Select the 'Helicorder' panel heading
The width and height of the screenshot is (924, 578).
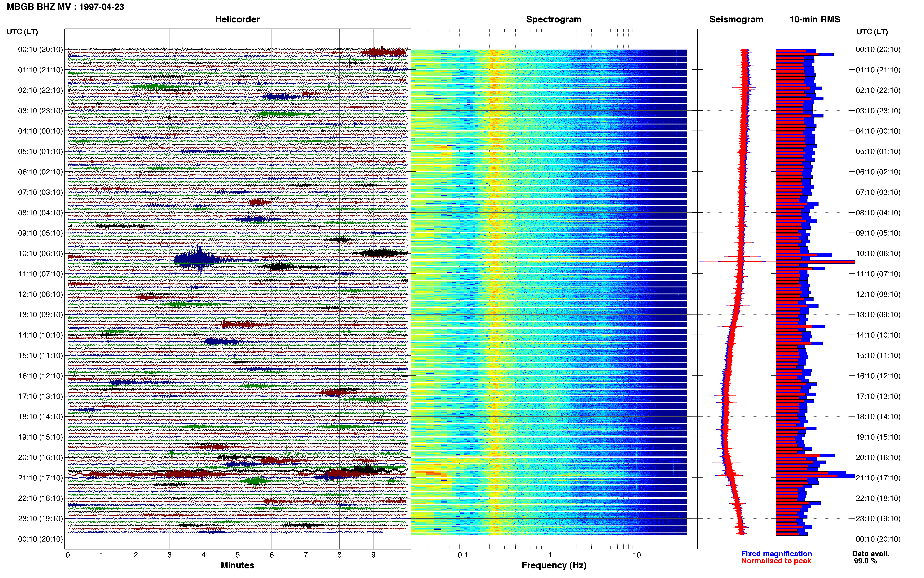(237, 20)
